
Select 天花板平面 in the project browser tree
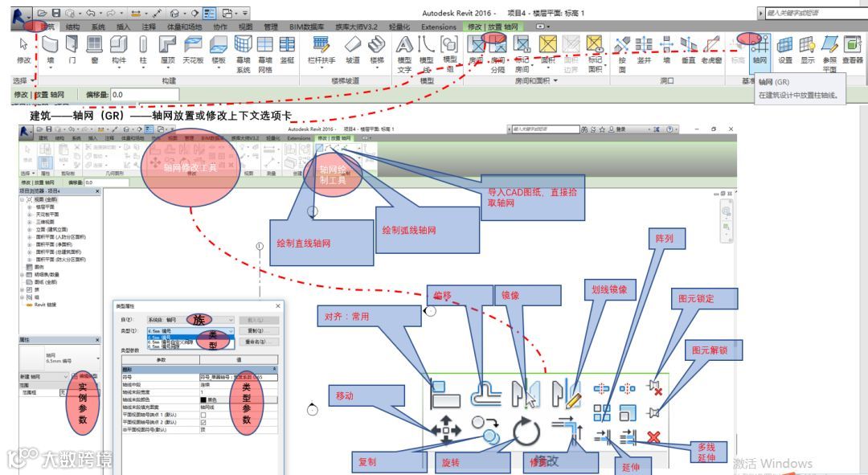pos(47,215)
